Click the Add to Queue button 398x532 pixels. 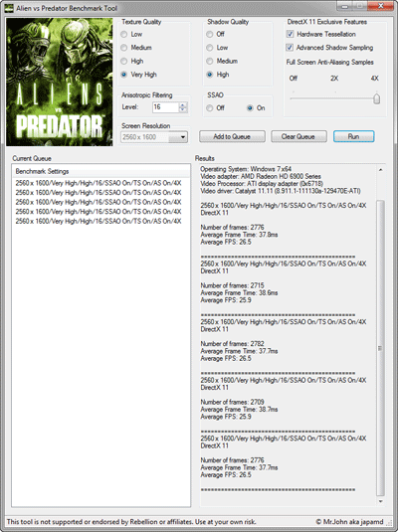232,137
